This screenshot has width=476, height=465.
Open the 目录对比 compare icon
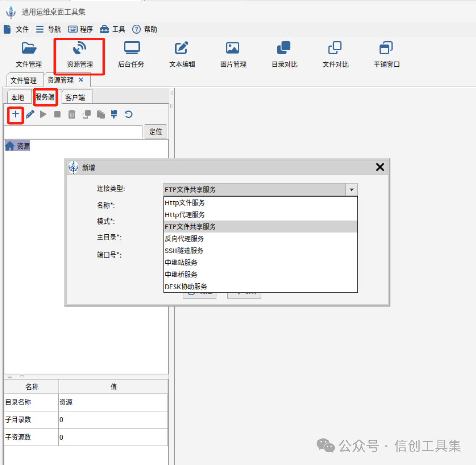[284, 48]
